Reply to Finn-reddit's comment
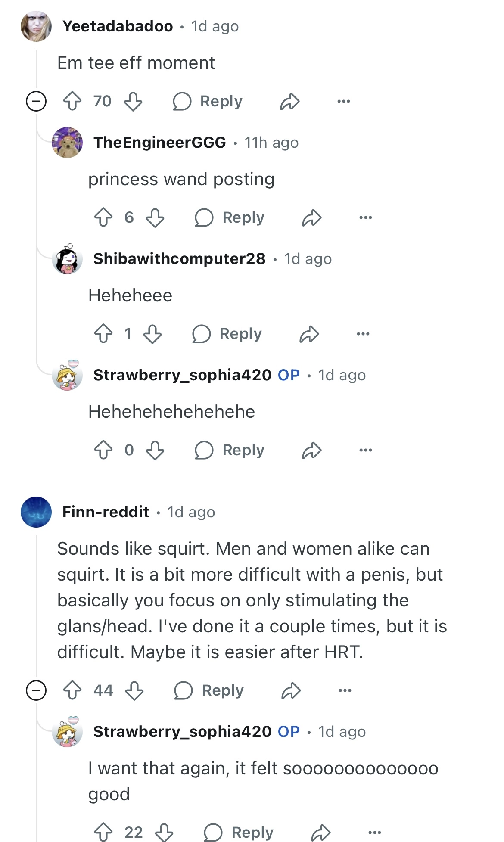This screenshot has width=504, height=842. point(209,690)
